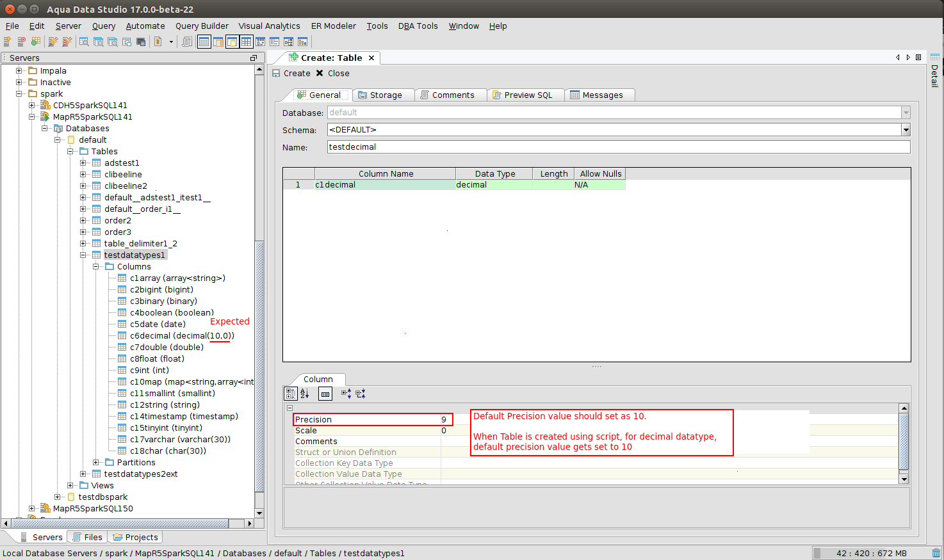944x560 pixels.
Task: Click the bar chart toolbar icon
Action: [302, 42]
